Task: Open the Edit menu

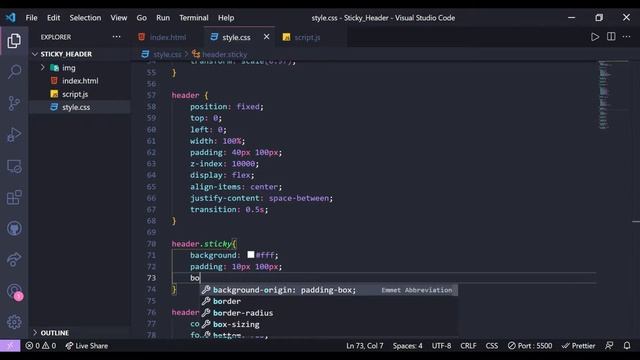Action: click(x=53, y=18)
